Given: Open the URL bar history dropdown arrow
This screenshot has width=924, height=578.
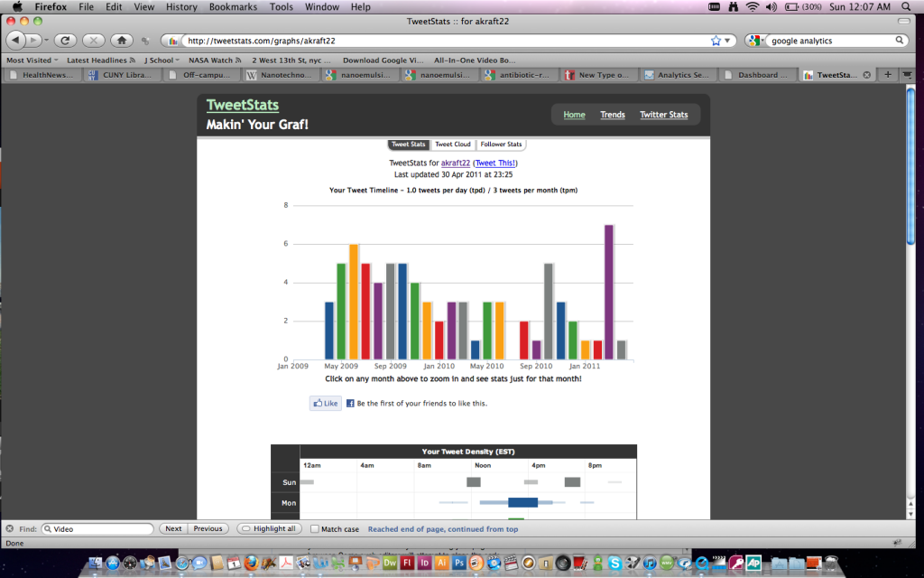Looking at the screenshot, I should 728,41.
